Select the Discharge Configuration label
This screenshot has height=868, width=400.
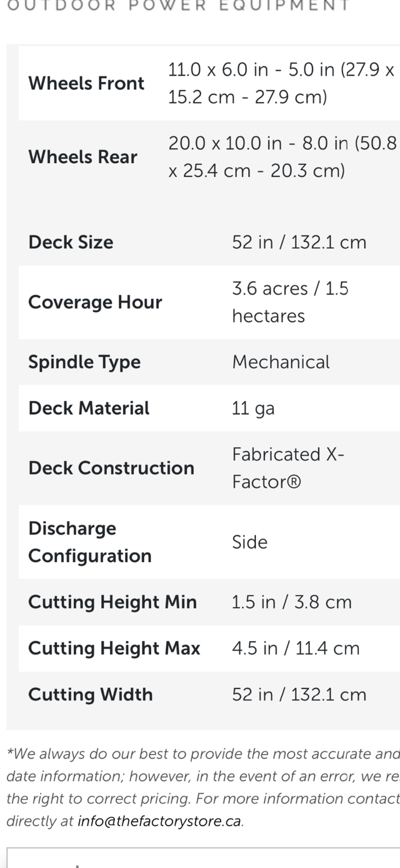[x=90, y=542]
